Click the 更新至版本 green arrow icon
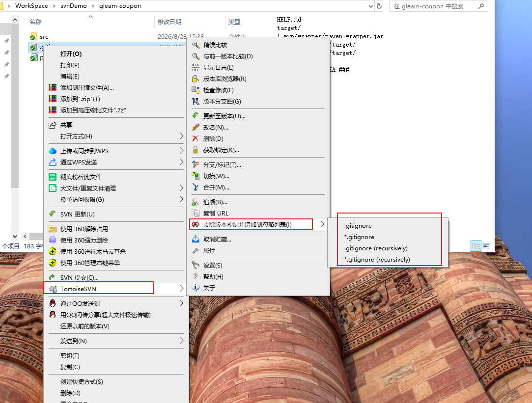 196,116
